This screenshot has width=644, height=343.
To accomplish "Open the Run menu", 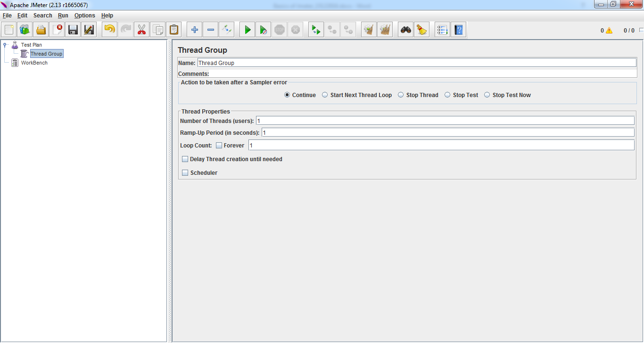I will [63, 16].
